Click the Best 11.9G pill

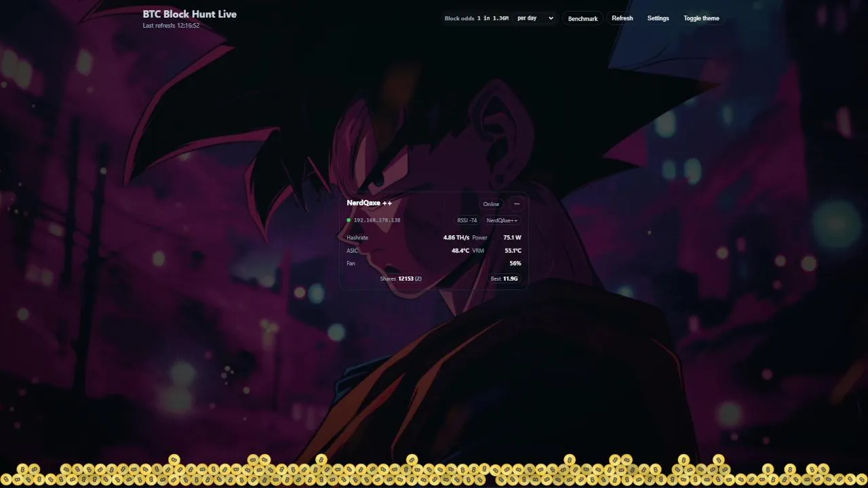coord(505,279)
